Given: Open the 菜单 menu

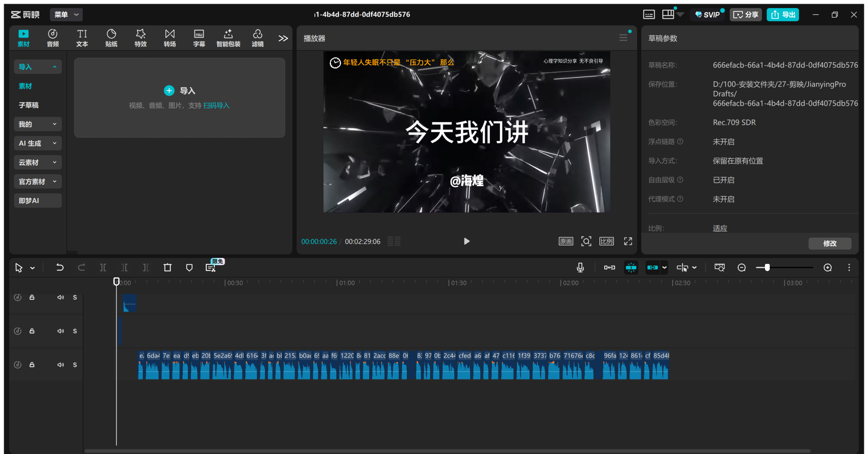Looking at the screenshot, I should (66, 15).
